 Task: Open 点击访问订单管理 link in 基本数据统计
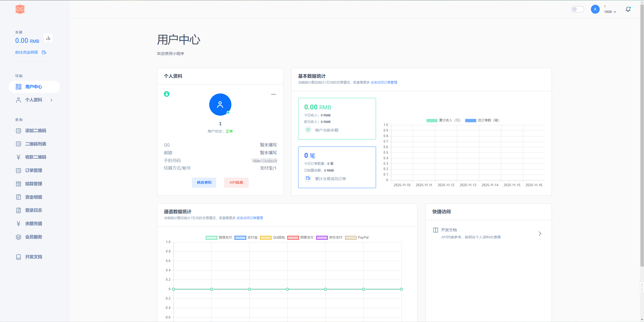[384, 82]
